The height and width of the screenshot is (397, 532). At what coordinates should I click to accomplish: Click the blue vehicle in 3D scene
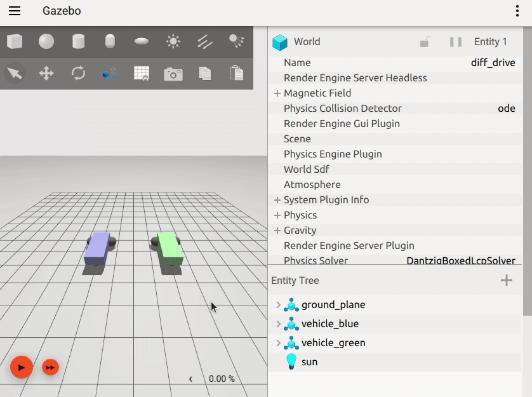(x=98, y=249)
